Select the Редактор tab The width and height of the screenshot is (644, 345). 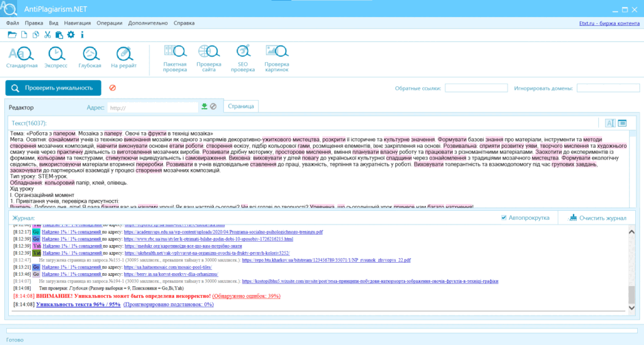(x=21, y=107)
